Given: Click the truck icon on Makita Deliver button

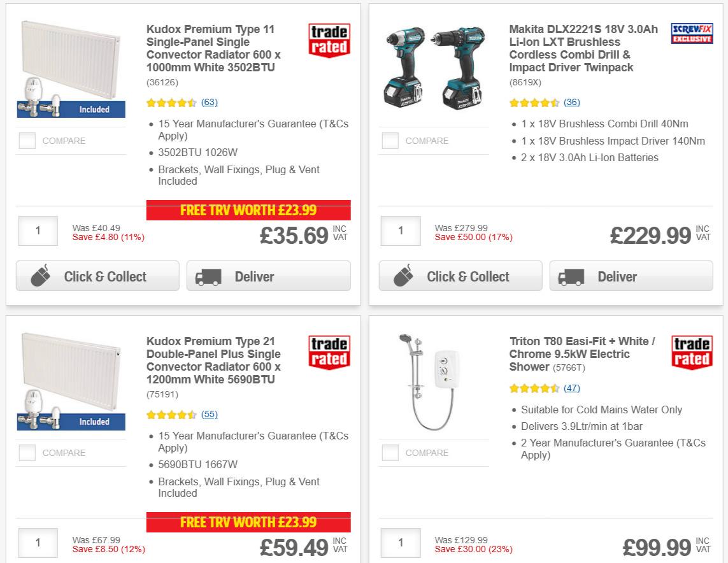Looking at the screenshot, I should pyautogui.click(x=572, y=276).
